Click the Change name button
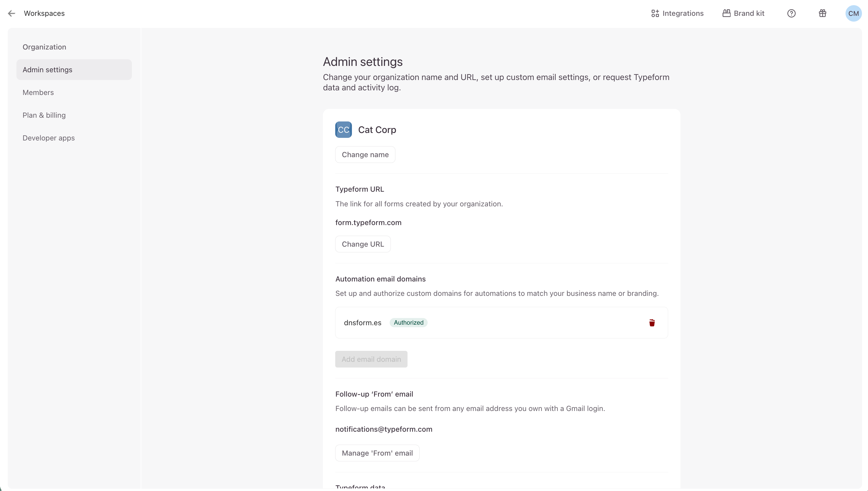Viewport: 868px width, 491px height. point(365,155)
